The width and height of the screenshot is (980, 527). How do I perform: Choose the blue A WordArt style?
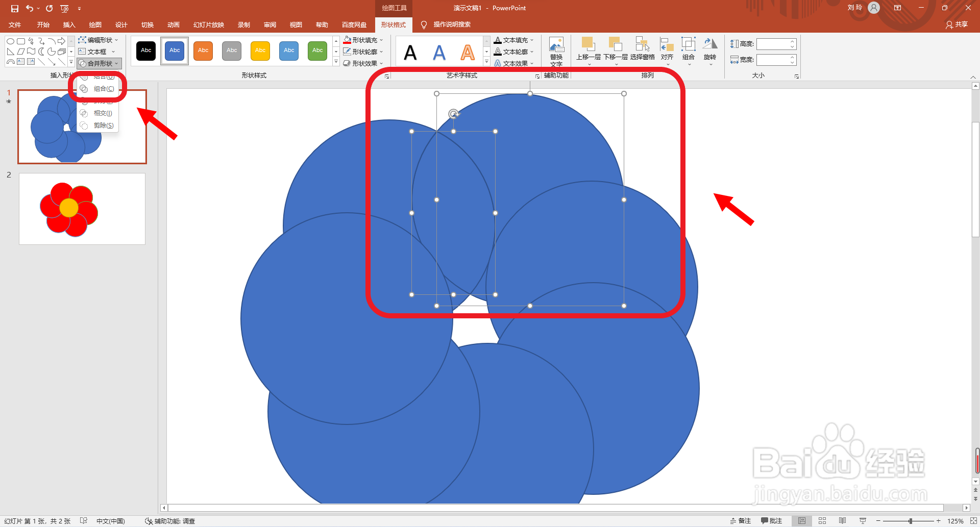point(439,52)
